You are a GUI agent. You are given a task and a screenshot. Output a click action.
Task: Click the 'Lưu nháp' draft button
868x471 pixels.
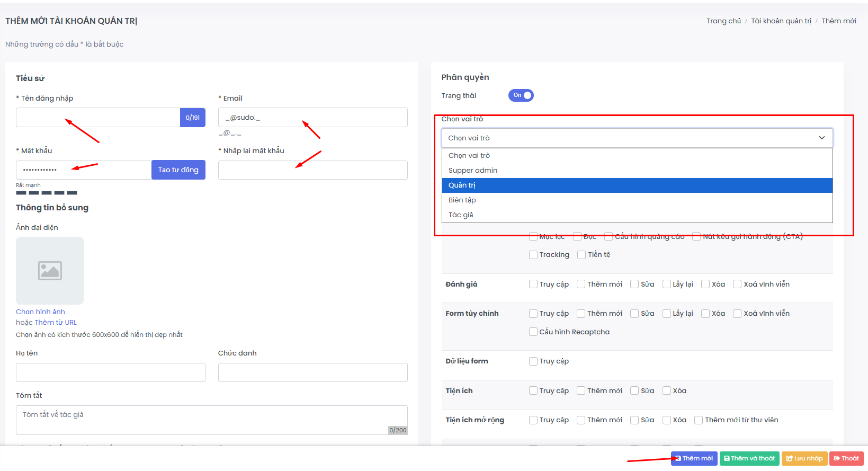tap(804, 458)
